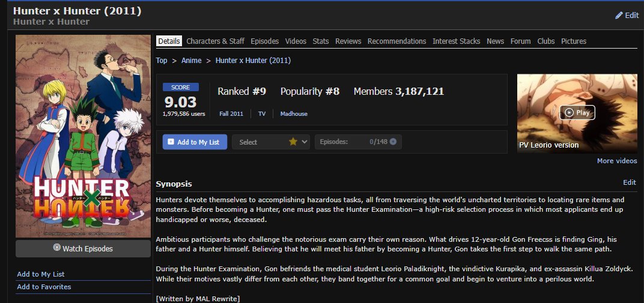
Task: Click the [Written by MAL Rewrite] text
Action: (198, 298)
